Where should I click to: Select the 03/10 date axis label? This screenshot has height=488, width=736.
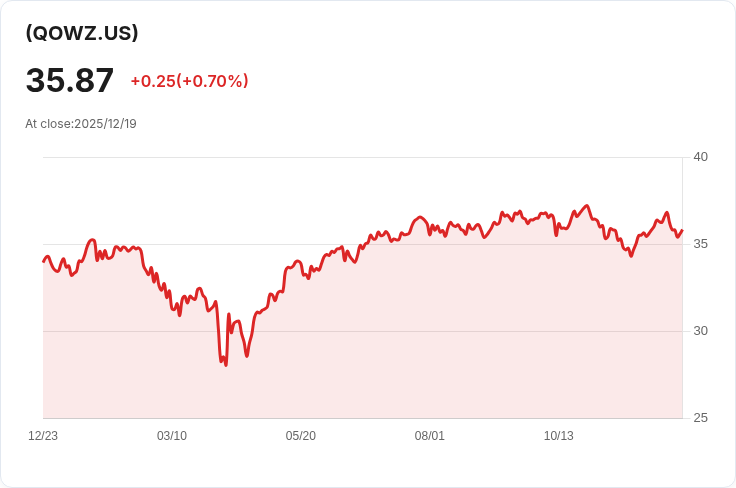[172, 436]
